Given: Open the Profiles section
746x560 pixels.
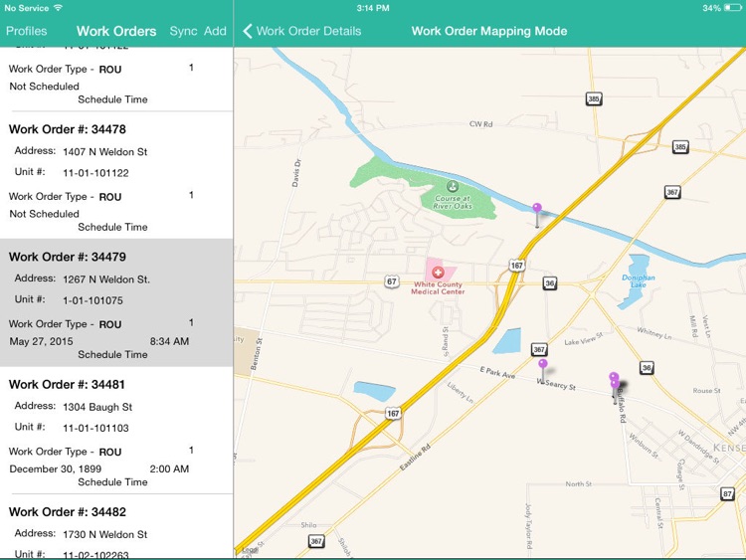Looking at the screenshot, I should point(26,31).
